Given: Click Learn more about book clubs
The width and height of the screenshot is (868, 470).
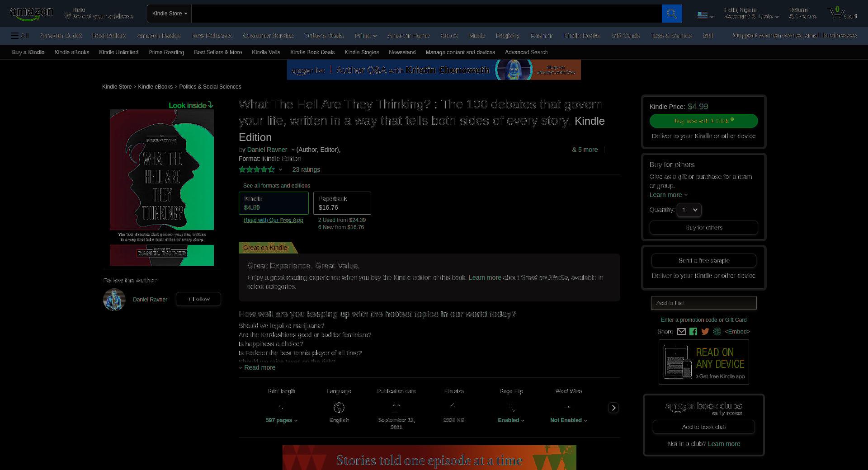Looking at the screenshot, I should [724, 444].
